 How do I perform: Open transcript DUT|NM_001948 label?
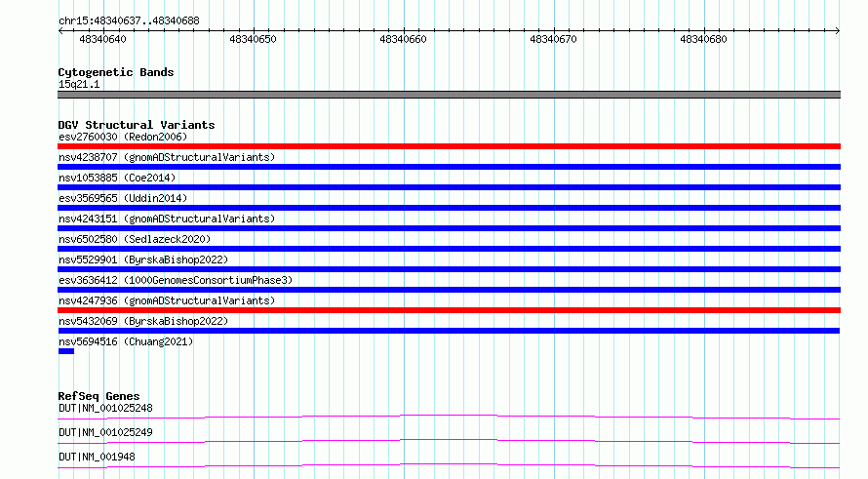coord(97,457)
